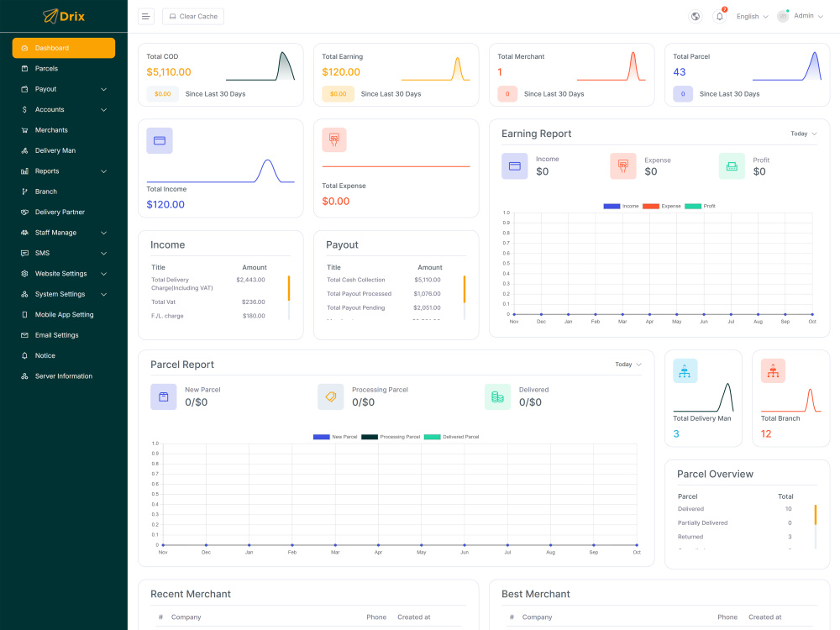
Task: Expand the Website Settings chevron
Action: tap(104, 274)
